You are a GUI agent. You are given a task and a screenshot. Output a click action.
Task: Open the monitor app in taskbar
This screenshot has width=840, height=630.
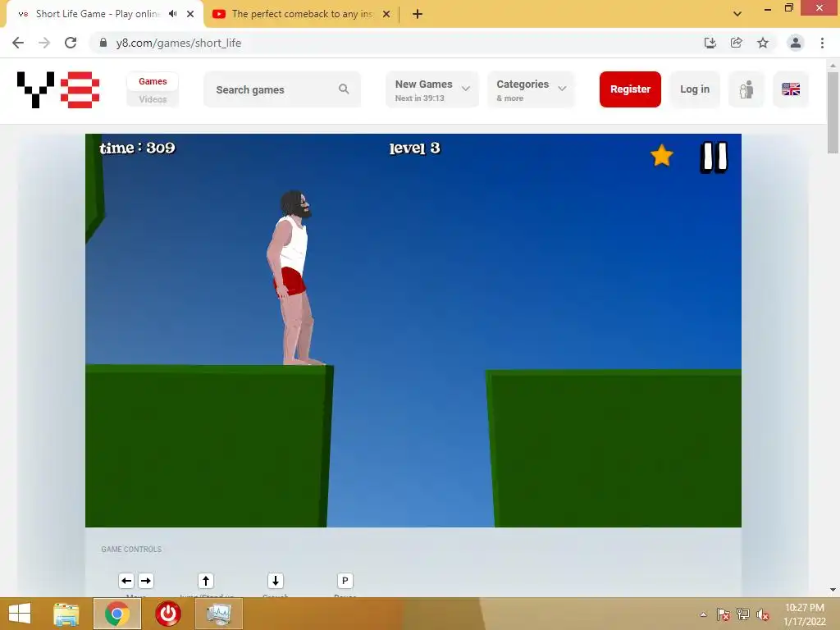pyautogui.click(x=219, y=614)
